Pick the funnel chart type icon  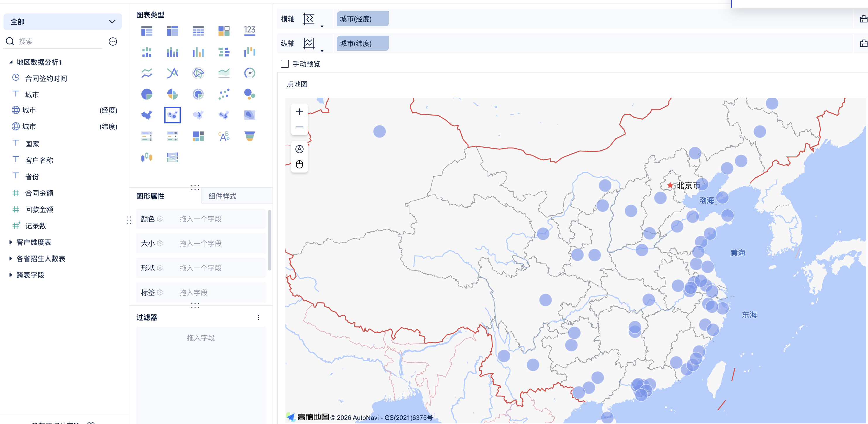[x=249, y=136]
